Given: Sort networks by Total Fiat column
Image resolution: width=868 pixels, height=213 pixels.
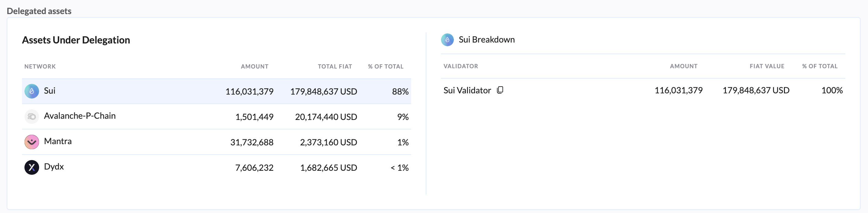Looking at the screenshot, I should [x=335, y=66].
